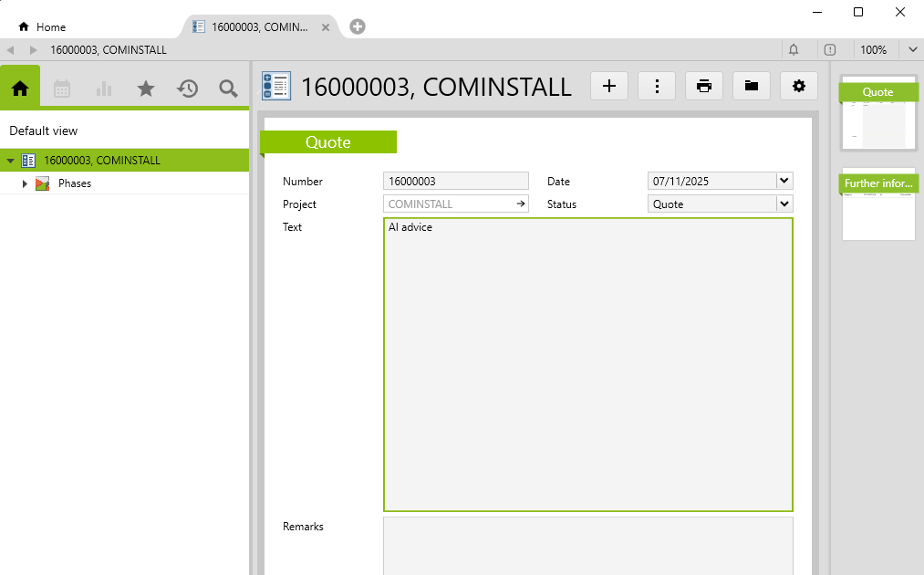Collapse the 16000003, COMINSTALL tree node
Image resolution: width=924 pixels, height=575 pixels.
10,161
